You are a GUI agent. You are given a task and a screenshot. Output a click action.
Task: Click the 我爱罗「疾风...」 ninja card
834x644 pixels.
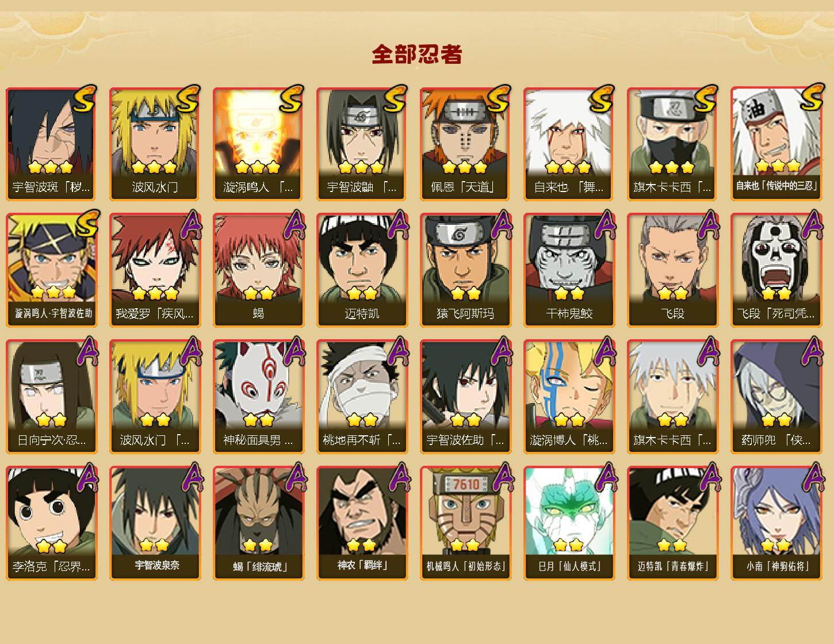[155, 270]
